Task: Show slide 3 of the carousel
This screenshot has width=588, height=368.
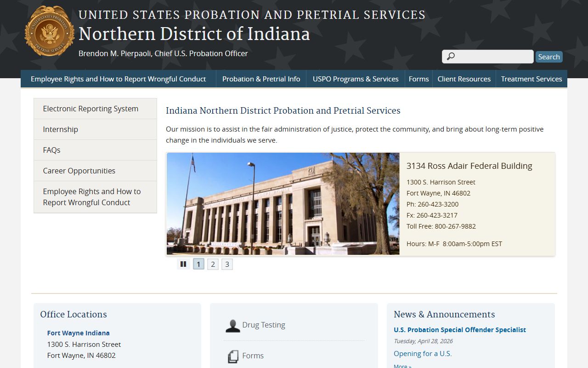Action: click(227, 264)
